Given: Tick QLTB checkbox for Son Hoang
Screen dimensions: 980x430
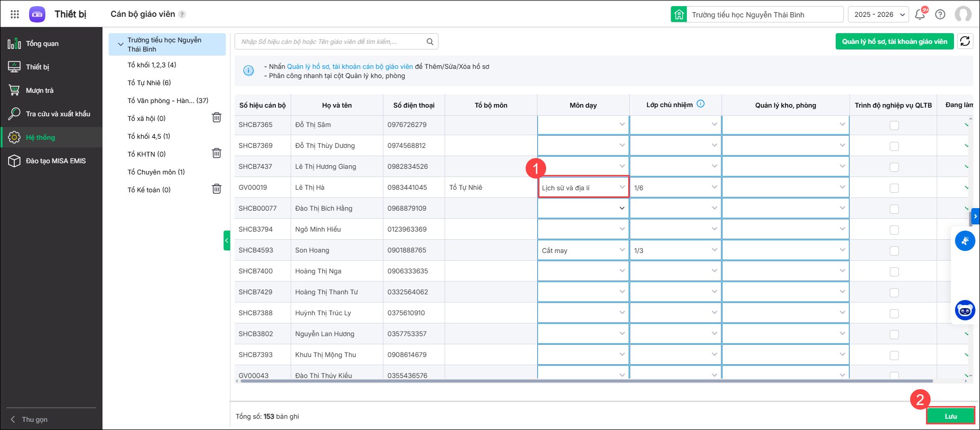Looking at the screenshot, I should [x=894, y=251].
